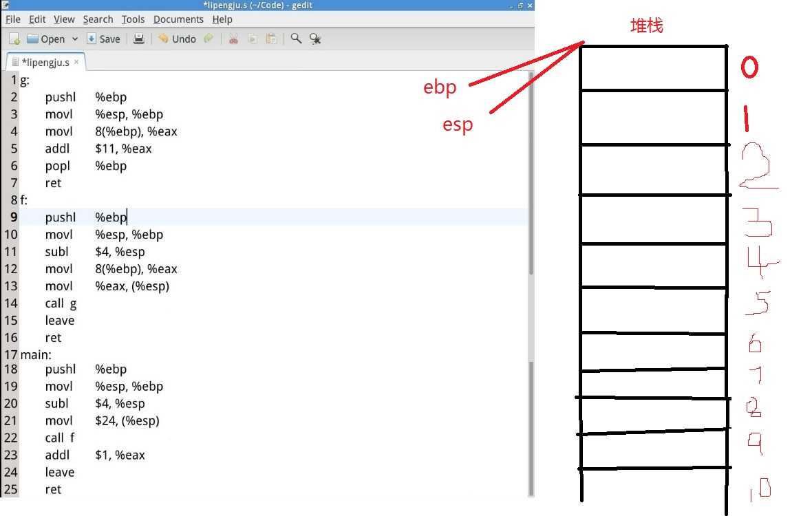Undo the last edit
The width and height of the screenshot is (812, 516).
pyautogui.click(x=177, y=39)
